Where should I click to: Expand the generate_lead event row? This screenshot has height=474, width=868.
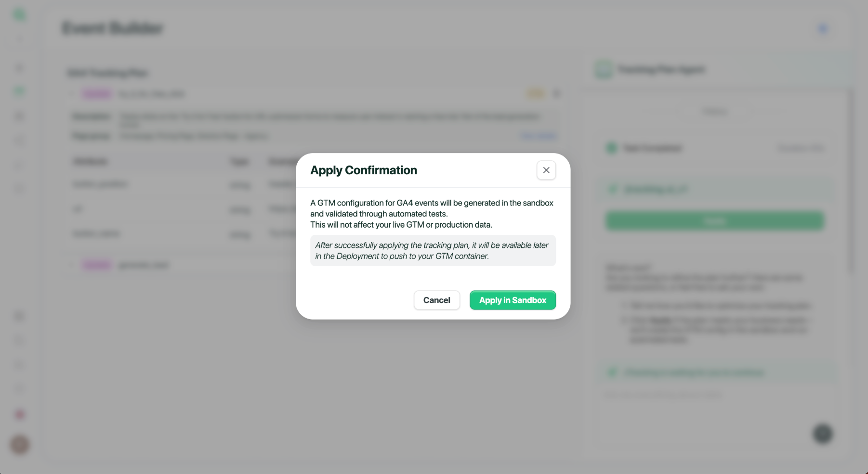pyautogui.click(x=72, y=265)
